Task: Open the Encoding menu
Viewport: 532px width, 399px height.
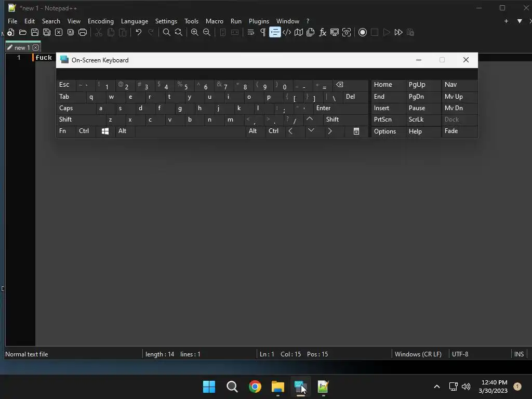Action: tap(101, 21)
